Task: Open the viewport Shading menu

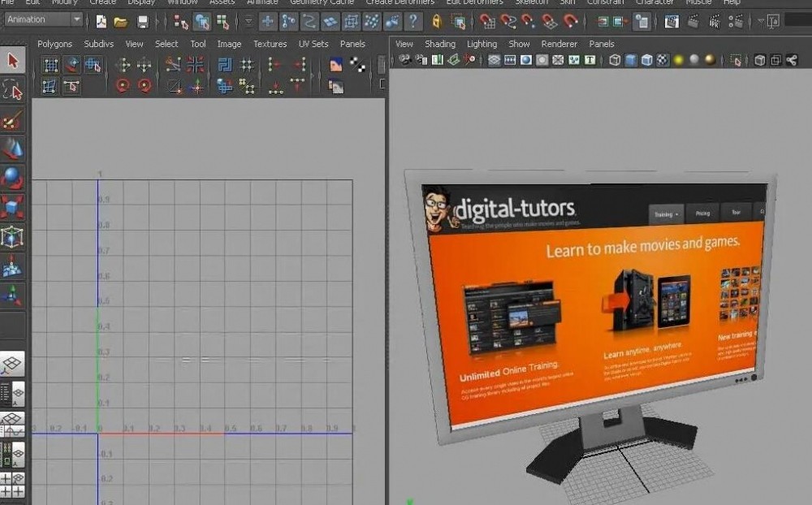Action: click(x=440, y=44)
